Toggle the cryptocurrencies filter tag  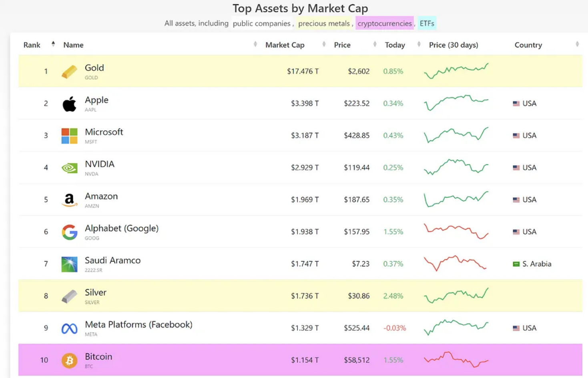coord(384,24)
